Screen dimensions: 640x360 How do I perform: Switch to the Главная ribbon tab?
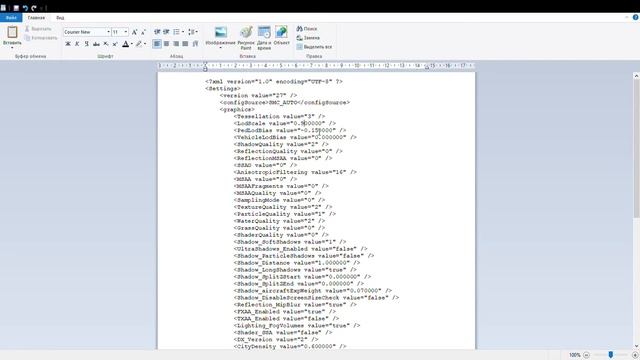click(x=36, y=18)
